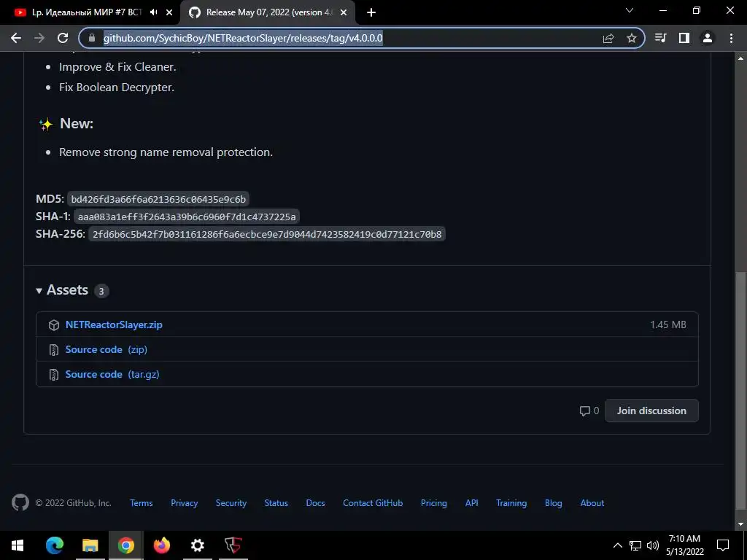Download Source code (tar.gz)

(112, 374)
